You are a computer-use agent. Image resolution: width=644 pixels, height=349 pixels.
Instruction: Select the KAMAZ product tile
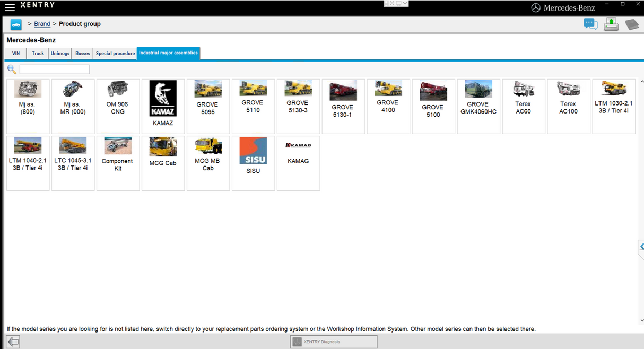pyautogui.click(x=163, y=106)
